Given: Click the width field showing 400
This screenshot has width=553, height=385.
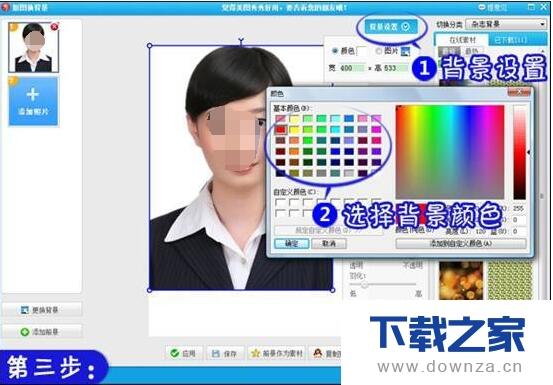Looking at the screenshot, I should point(351,68).
